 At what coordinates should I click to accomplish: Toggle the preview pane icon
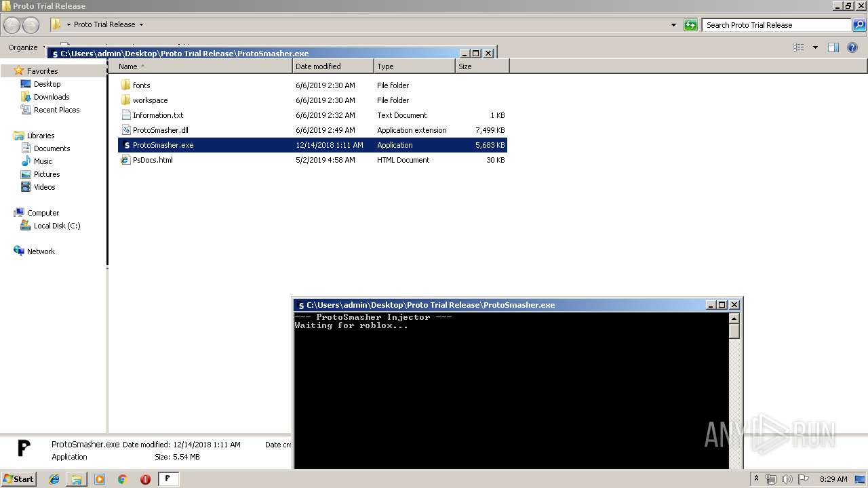833,47
